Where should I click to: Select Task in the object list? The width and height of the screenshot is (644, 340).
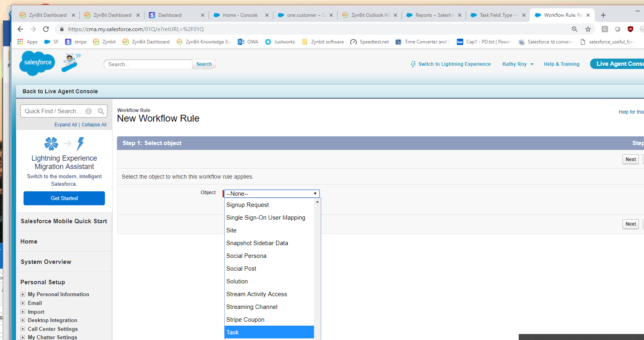(269, 332)
